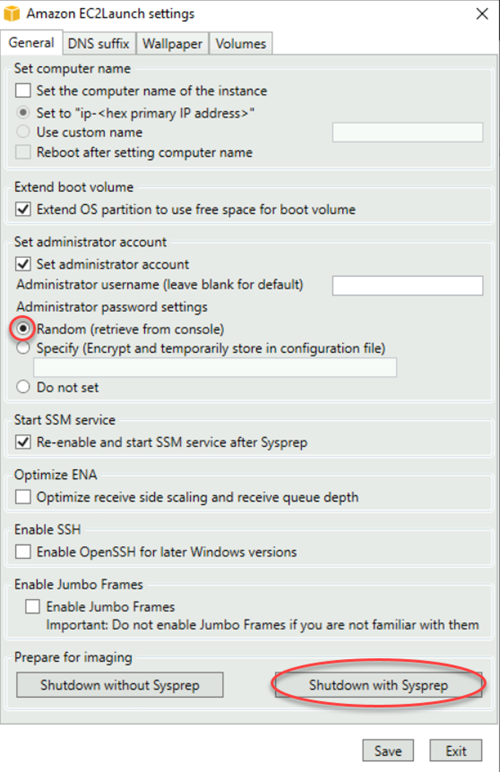Switch to the DNS suffix tab
500x772 pixels.
coord(98,43)
